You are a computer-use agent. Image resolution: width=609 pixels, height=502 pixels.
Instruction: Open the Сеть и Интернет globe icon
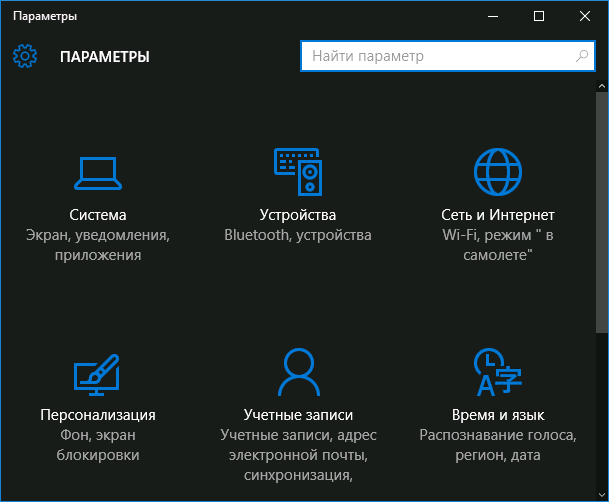(x=498, y=172)
